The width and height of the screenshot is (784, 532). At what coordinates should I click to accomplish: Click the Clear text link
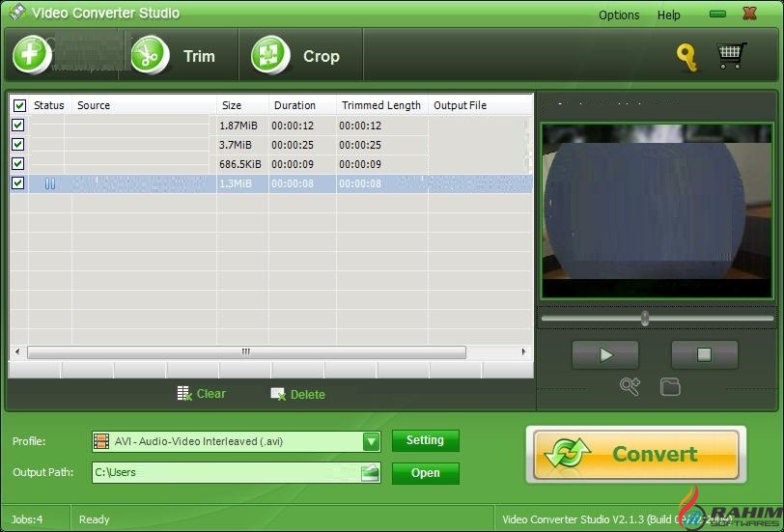click(211, 394)
